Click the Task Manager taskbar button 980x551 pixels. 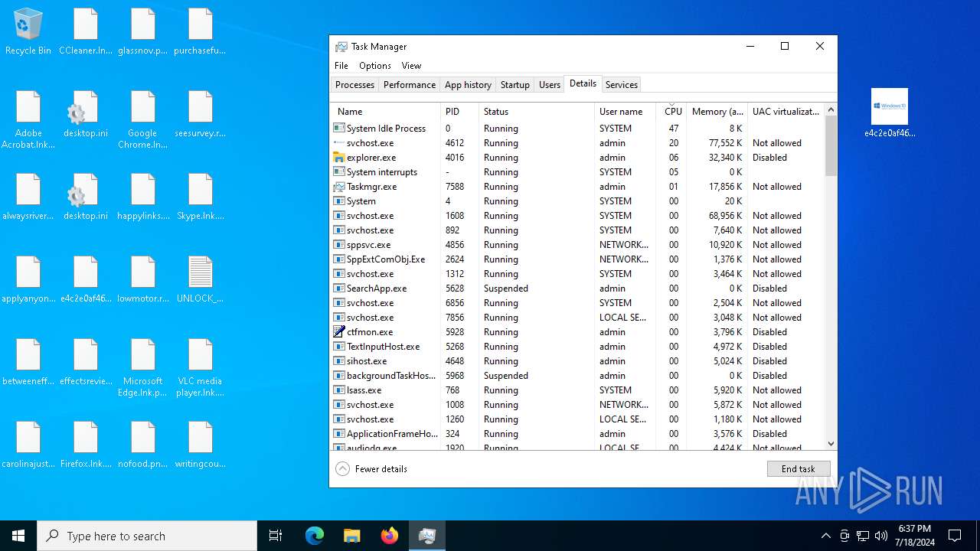pyautogui.click(x=427, y=536)
